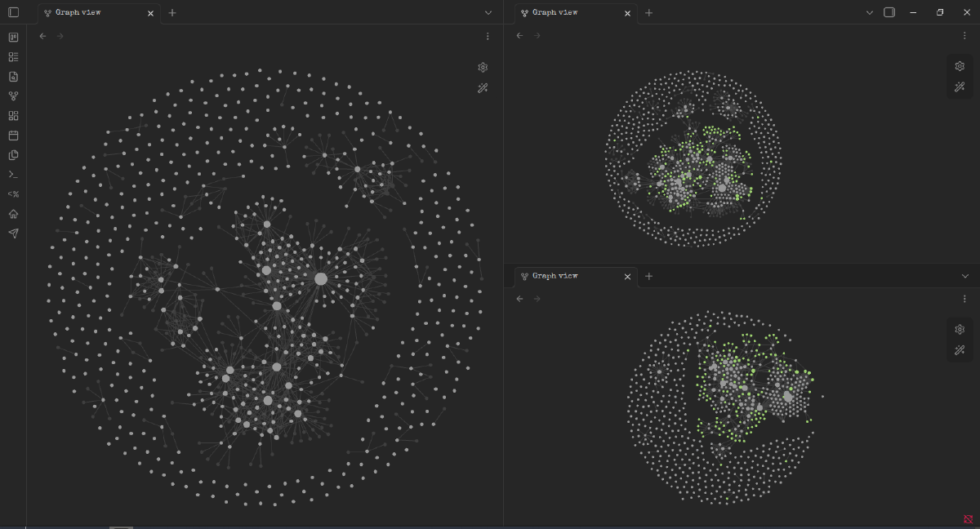Toggle the left sidebar panel
Image resolution: width=980 pixels, height=529 pixels.
pyautogui.click(x=13, y=12)
